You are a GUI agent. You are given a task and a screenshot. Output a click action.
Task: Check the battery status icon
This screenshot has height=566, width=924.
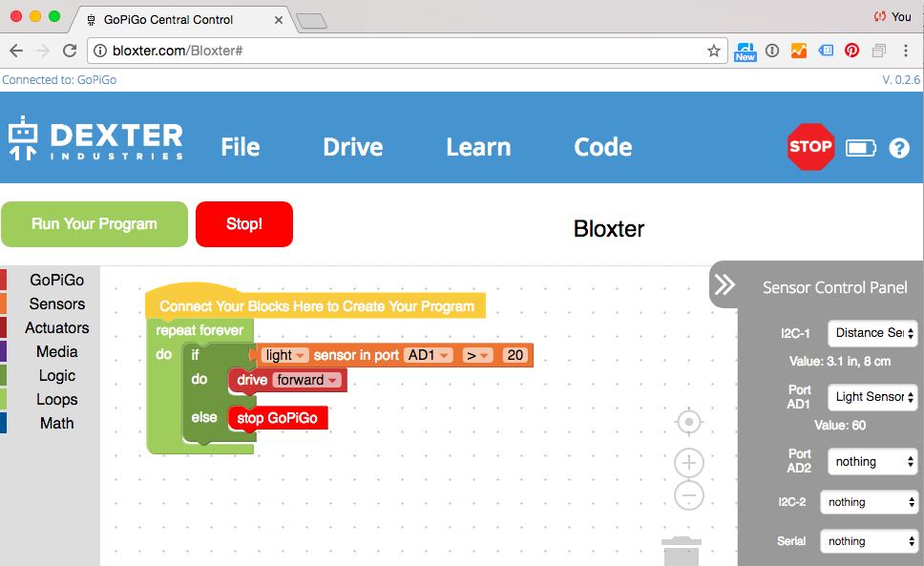pos(860,148)
